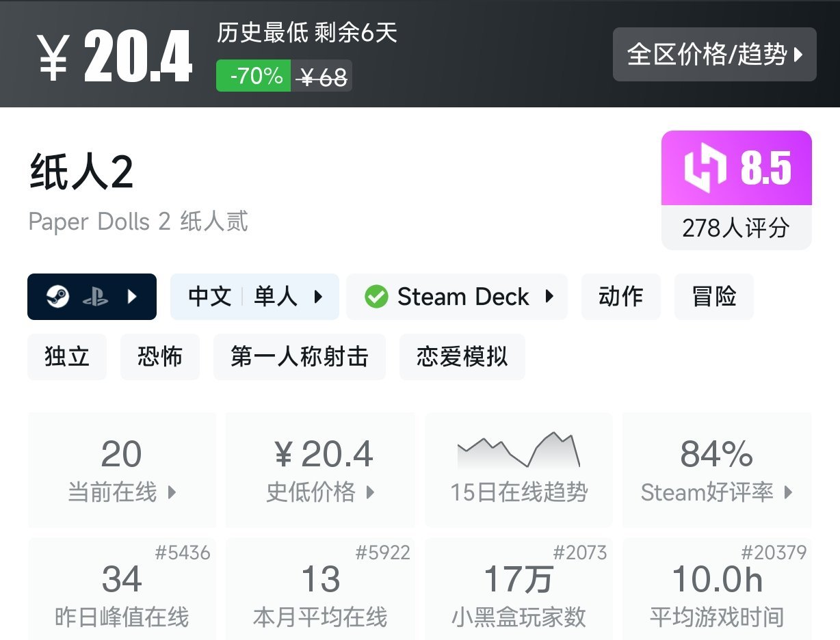Viewport: 840px width, 640px height.
Task: Tap the 独立 tag
Action: coord(67,357)
